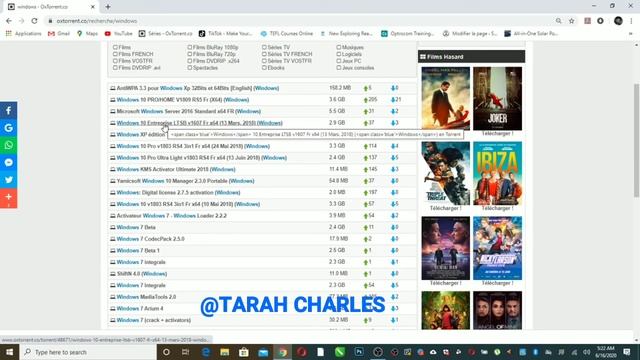This screenshot has height=360, width=640.
Task: Check the Films FRENCH checkbox
Action: [x=115, y=54]
